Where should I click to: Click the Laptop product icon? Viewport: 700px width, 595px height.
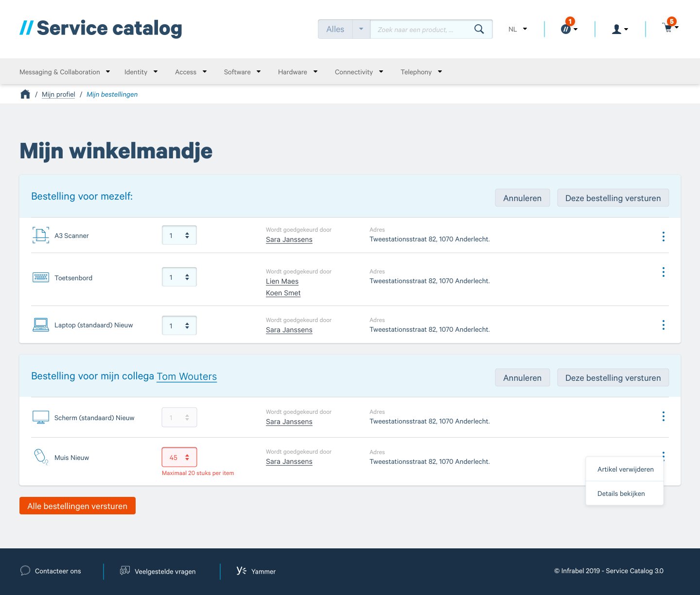point(41,325)
